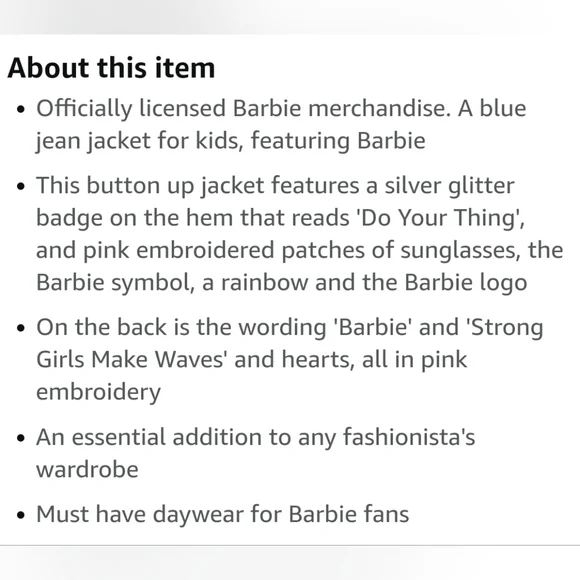The width and height of the screenshot is (580, 580).
Task: Click the bullet before 'On the back'
Action: point(21,329)
